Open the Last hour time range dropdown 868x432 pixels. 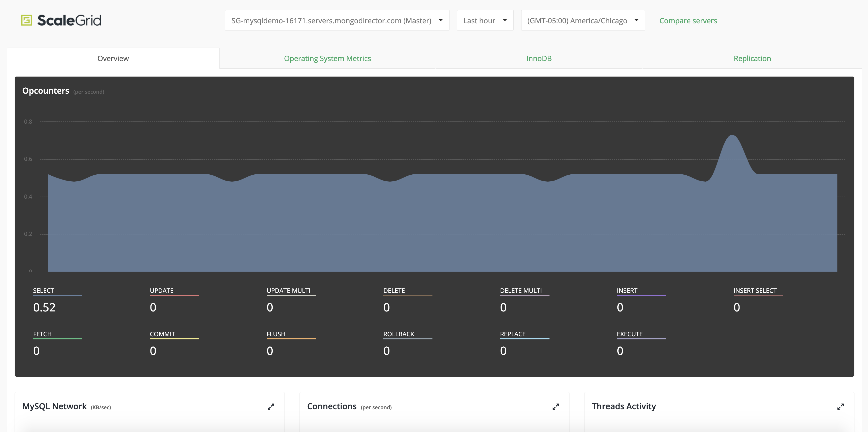click(484, 20)
